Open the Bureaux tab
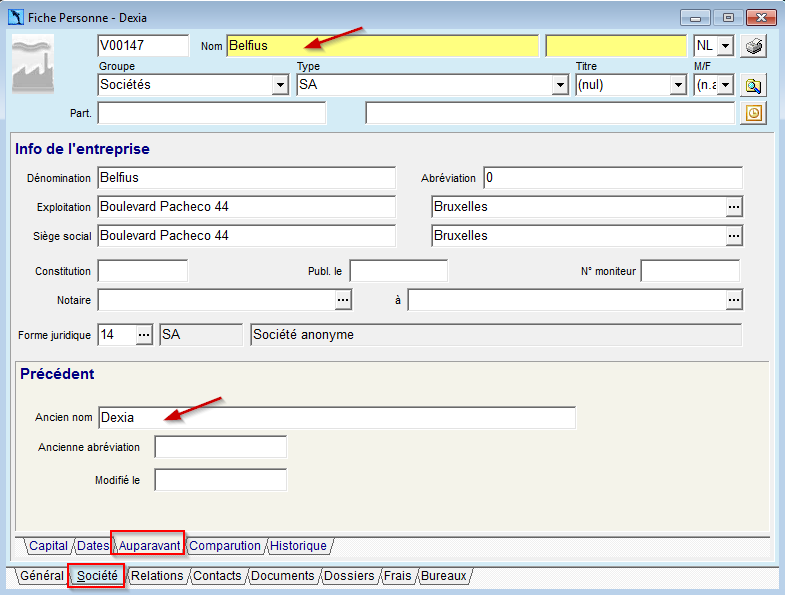 [x=444, y=576]
